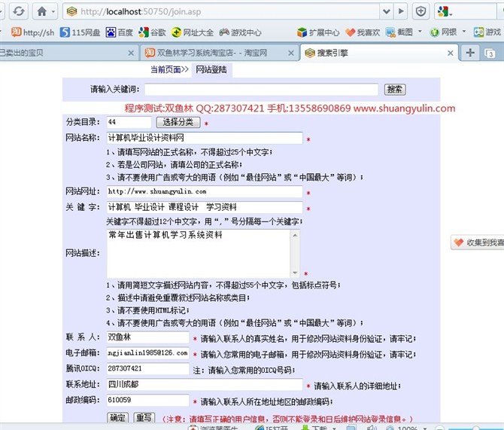This screenshot has width=504, height=430.
Task: Click description textarea scroll down arrow
Action: click(295, 273)
